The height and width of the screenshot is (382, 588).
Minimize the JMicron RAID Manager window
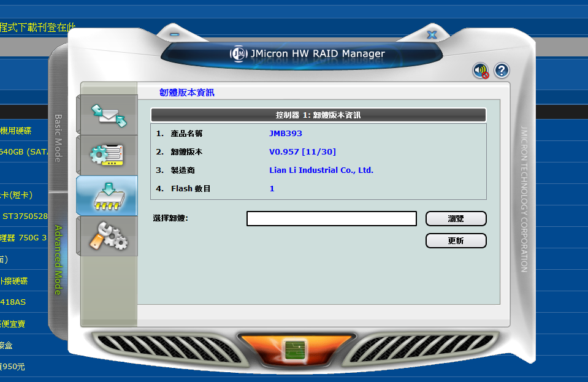coord(174,34)
